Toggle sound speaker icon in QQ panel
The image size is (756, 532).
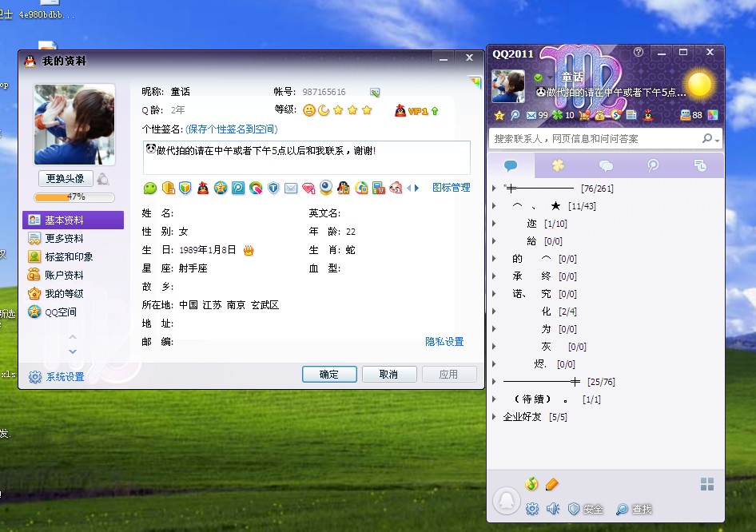click(552, 509)
